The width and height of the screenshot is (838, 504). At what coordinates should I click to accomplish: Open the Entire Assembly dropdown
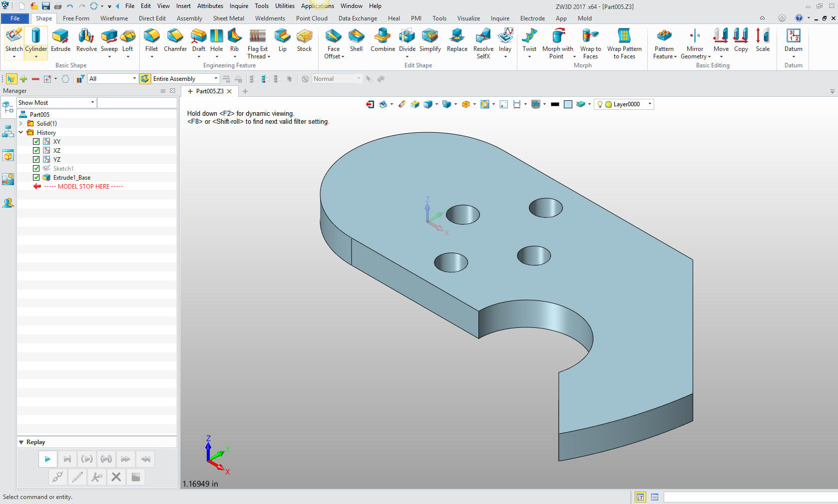pos(216,79)
